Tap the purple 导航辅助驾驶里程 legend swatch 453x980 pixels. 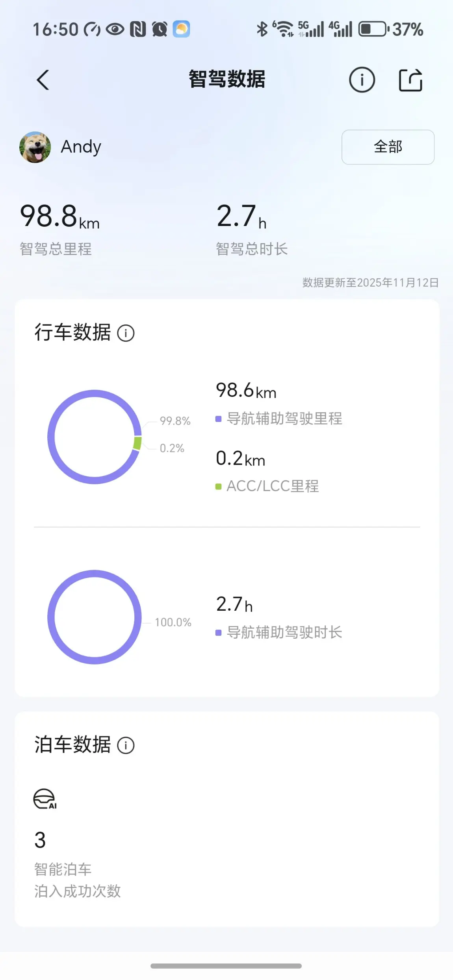click(x=218, y=419)
